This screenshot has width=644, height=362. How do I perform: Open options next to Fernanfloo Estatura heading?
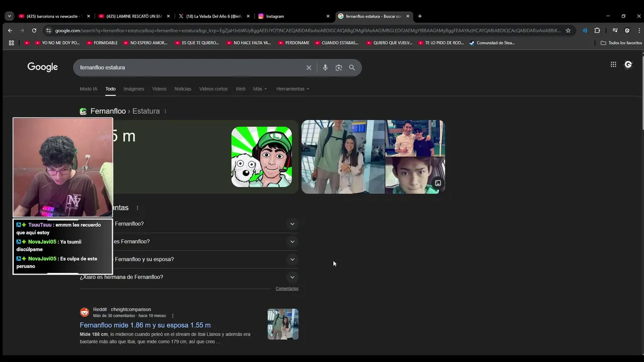coord(165,111)
